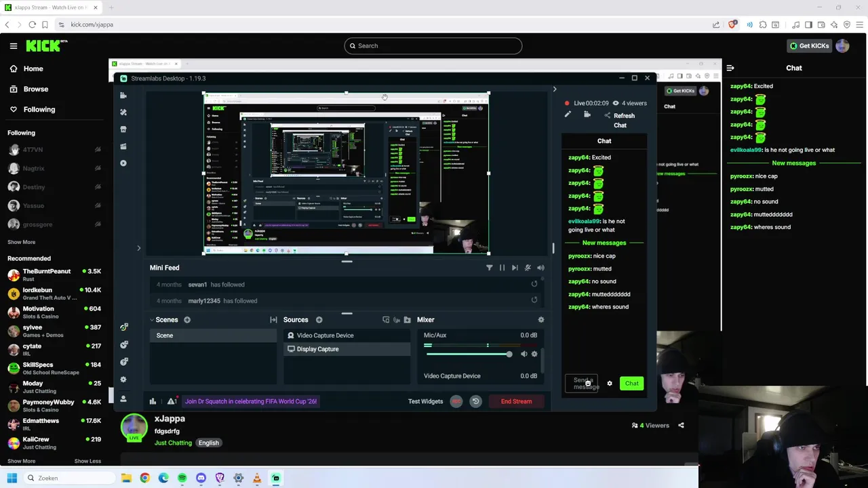Click the Send a message chat field
The image size is (868, 488).
pos(583,384)
